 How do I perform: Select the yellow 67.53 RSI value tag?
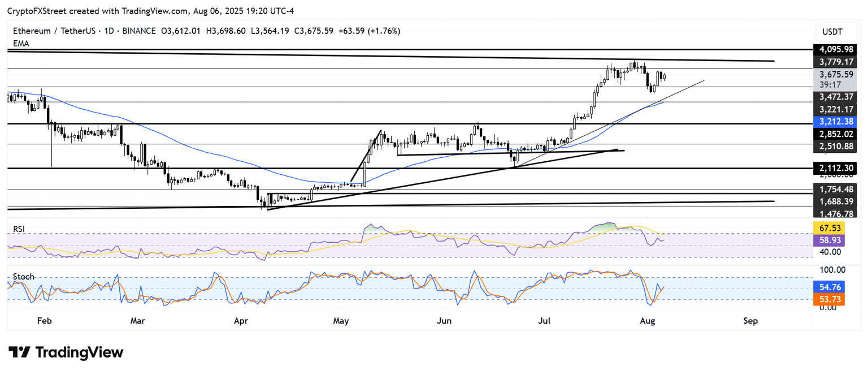coord(828,227)
